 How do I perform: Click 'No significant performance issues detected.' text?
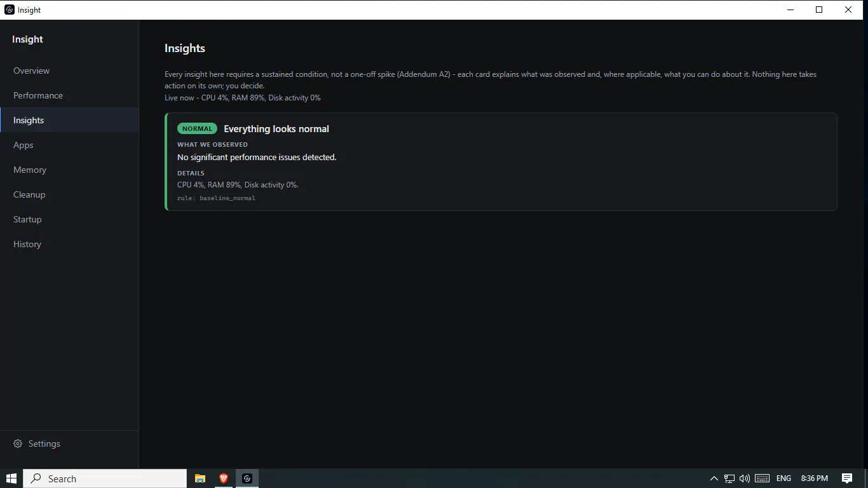(x=257, y=157)
